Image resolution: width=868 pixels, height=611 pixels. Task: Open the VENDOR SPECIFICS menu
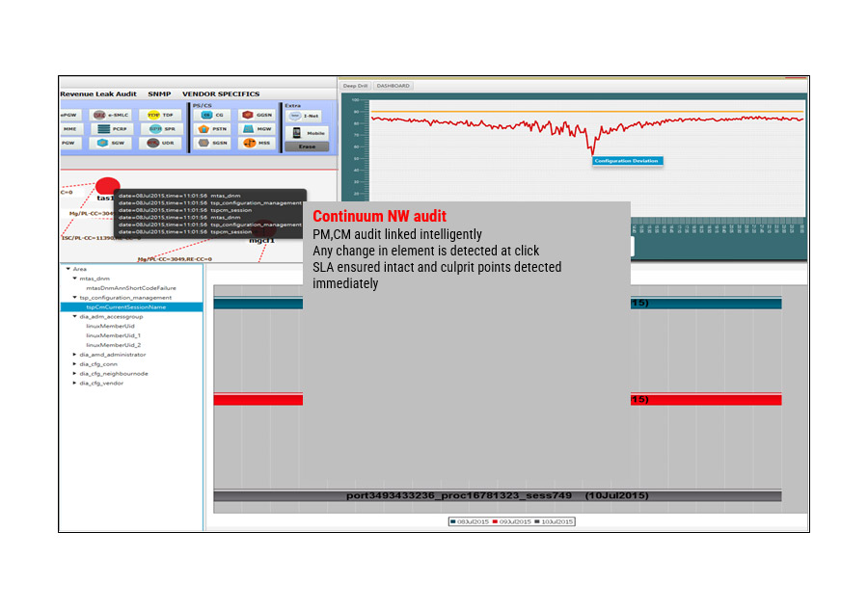(222, 93)
